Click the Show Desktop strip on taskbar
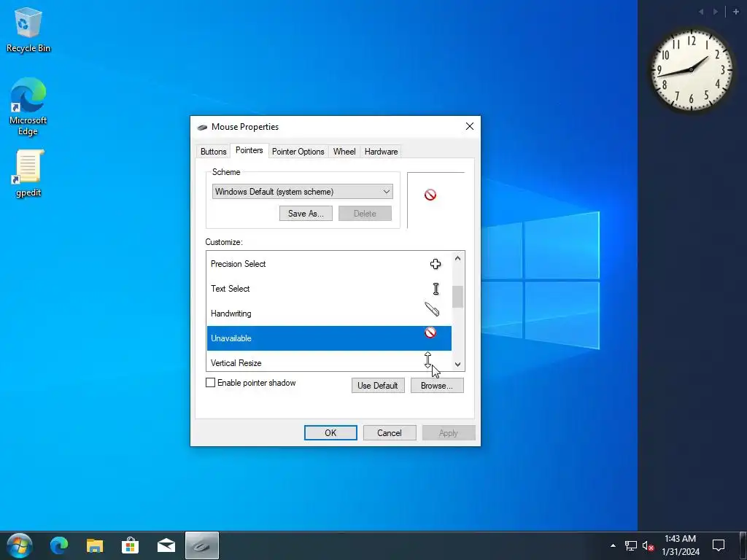 pyautogui.click(x=743, y=545)
